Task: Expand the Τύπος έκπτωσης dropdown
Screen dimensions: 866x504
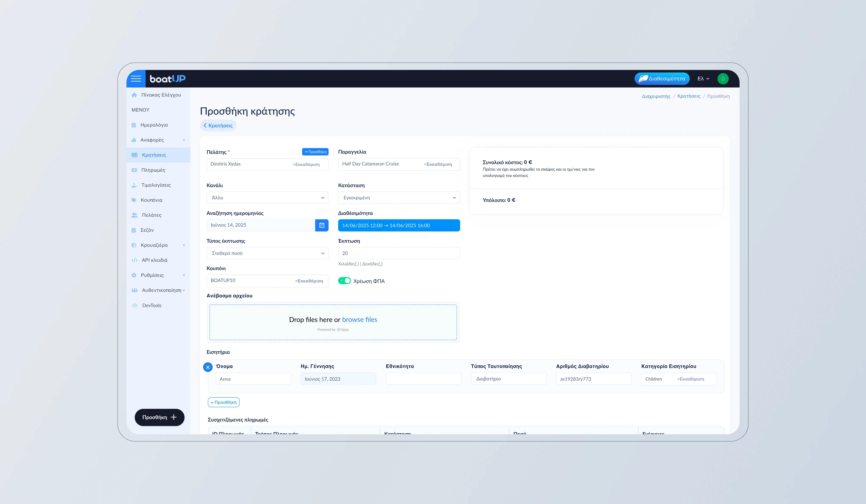Action: (267, 253)
